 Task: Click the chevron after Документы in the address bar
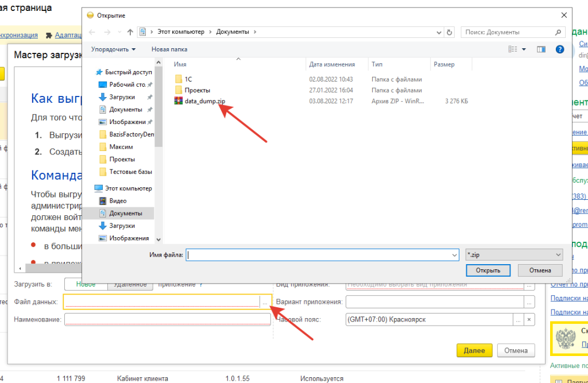tap(255, 32)
